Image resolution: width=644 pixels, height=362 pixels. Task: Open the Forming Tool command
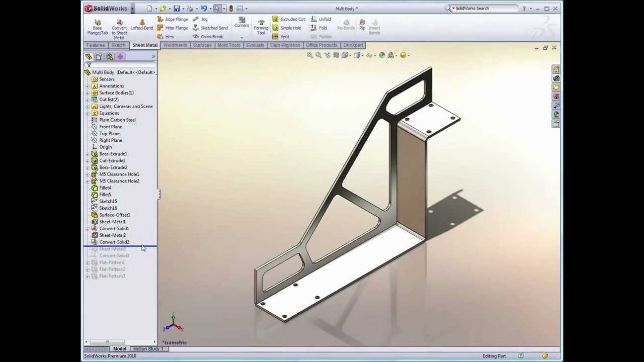click(261, 27)
